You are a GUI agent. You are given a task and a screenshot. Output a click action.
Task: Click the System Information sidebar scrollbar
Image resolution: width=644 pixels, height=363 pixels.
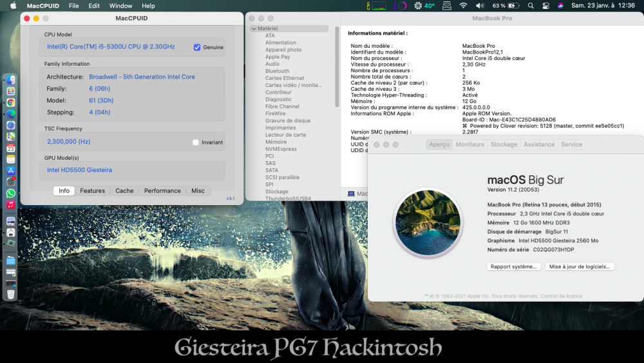point(337,67)
